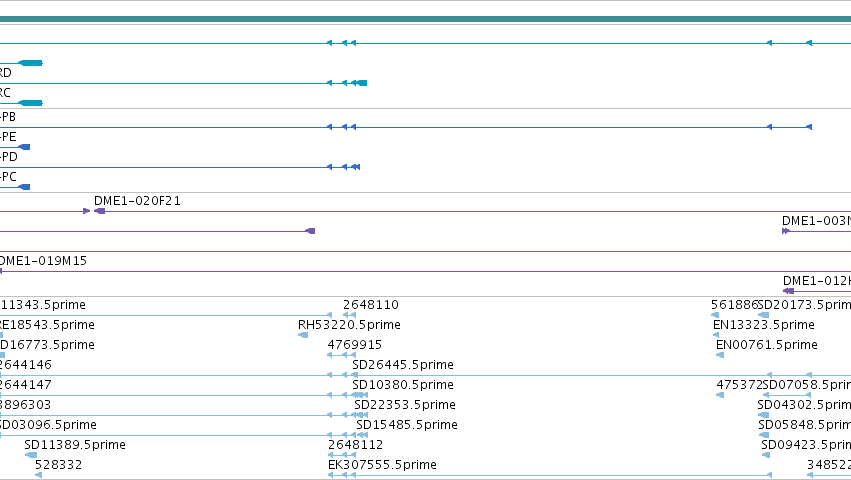Click the 4769915 label

pyautogui.click(x=354, y=345)
